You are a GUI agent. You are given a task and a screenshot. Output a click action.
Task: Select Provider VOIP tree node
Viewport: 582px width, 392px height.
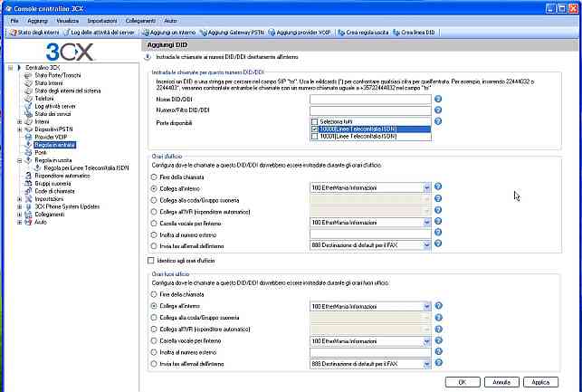[51, 137]
